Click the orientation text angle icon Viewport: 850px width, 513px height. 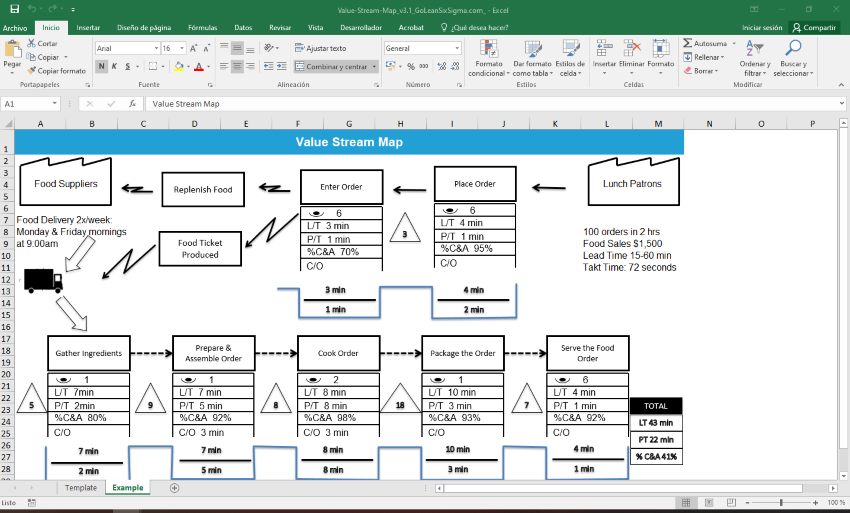click(x=268, y=48)
